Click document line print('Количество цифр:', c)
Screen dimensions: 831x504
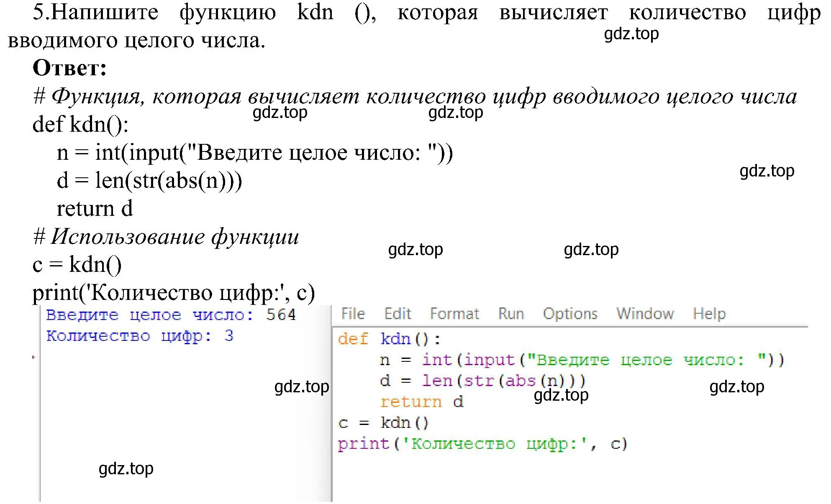click(x=174, y=293)
